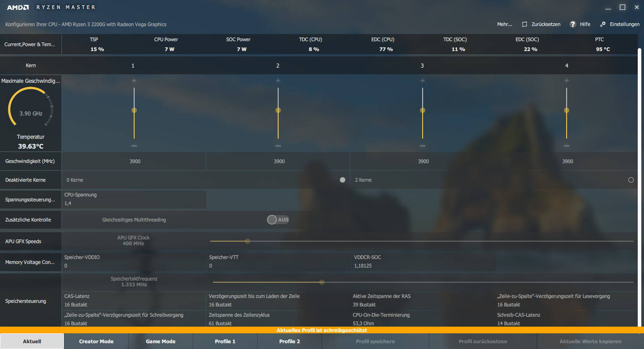The image size is (644, 349).
Task: Click Aktuelle Werte kopieren button
Action: click(x=590, y=341)
